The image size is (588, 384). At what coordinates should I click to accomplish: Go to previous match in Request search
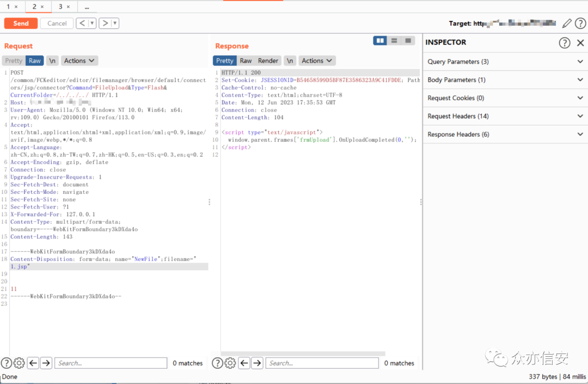pos(33,363)
